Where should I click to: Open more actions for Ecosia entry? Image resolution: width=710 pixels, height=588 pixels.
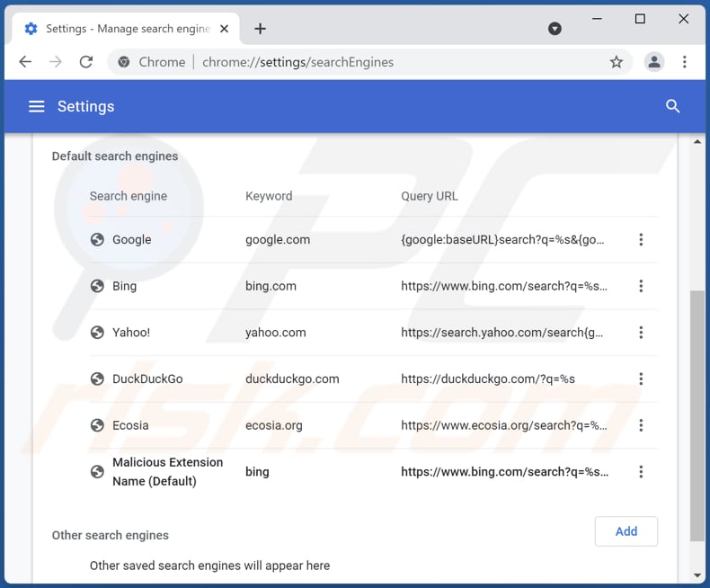[641, 425]
